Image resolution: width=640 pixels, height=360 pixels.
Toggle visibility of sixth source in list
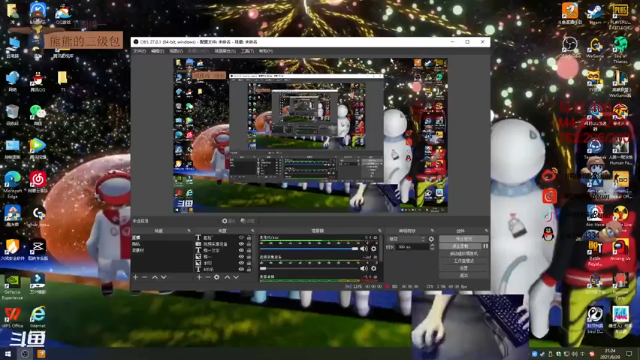[241, 269]
